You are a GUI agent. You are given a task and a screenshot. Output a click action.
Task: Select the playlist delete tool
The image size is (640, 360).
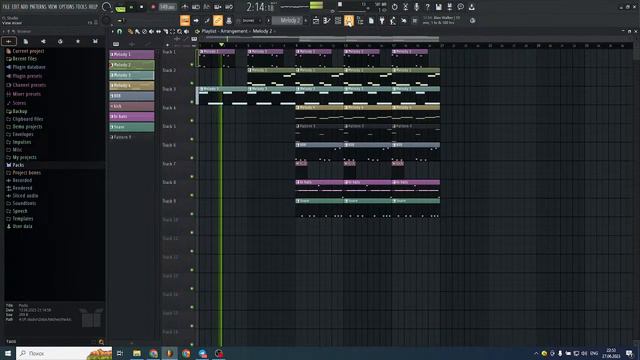pos(144,31)
